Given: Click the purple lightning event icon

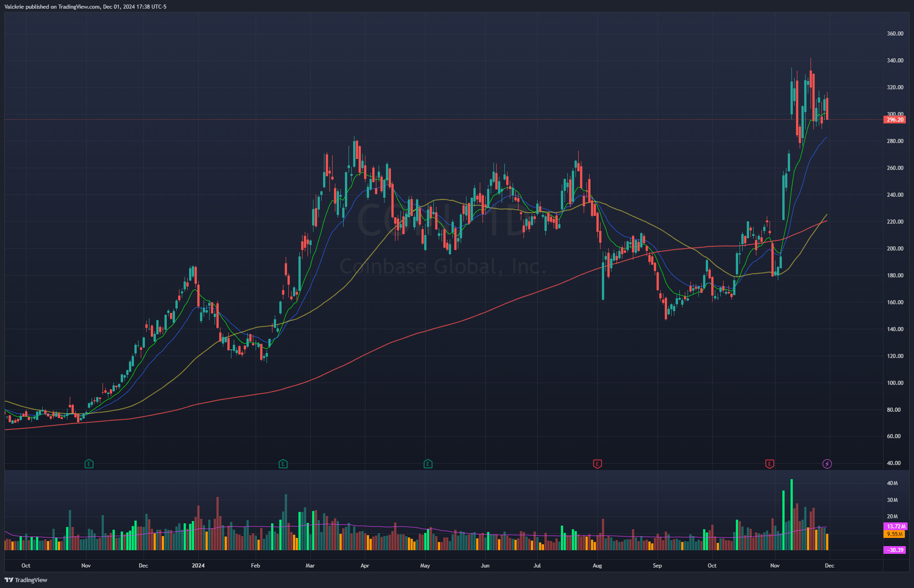Looking at the screenshot, I should point(827,464).
